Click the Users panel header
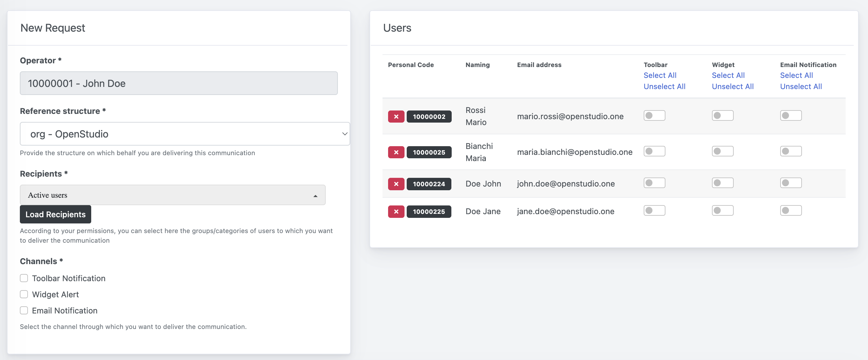 point(396,27)
